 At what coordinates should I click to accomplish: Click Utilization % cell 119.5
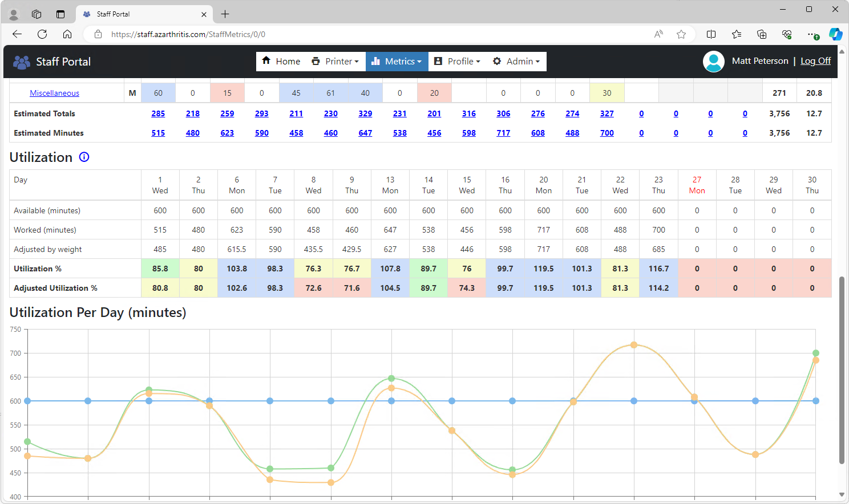pos(544,269)
